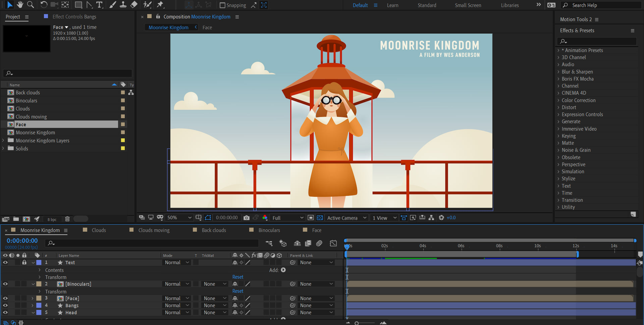The width and height of the screenshot is (644, 325).
Task: Click Add contents button for Text layer
Action: [283, 270]
